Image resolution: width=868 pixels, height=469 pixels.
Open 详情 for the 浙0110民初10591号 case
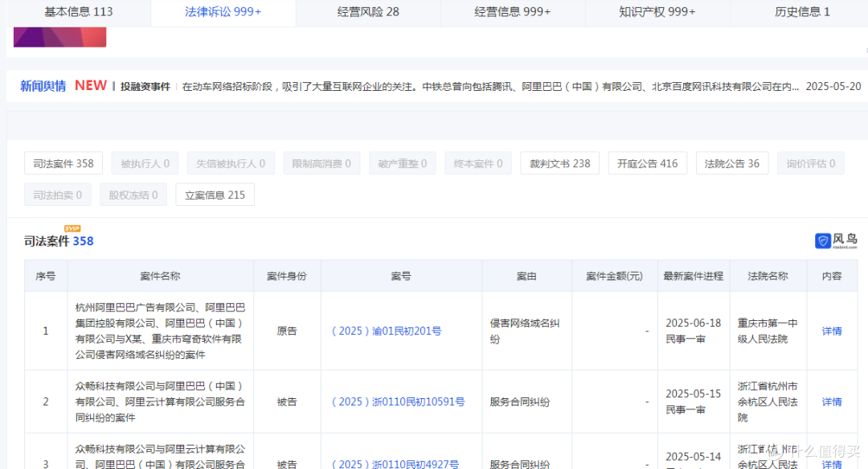832,402
